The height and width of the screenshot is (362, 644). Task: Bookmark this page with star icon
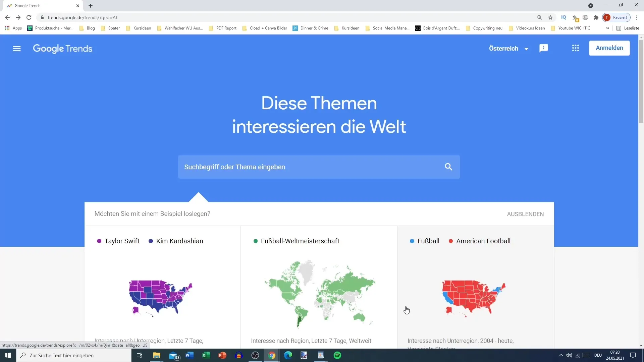tap(550, 17)
